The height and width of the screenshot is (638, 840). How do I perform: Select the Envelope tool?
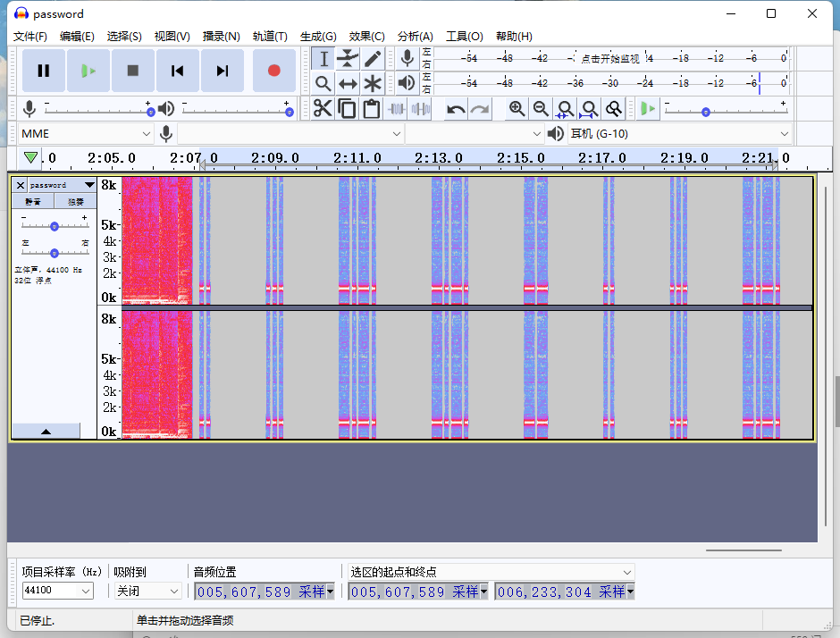348,58
